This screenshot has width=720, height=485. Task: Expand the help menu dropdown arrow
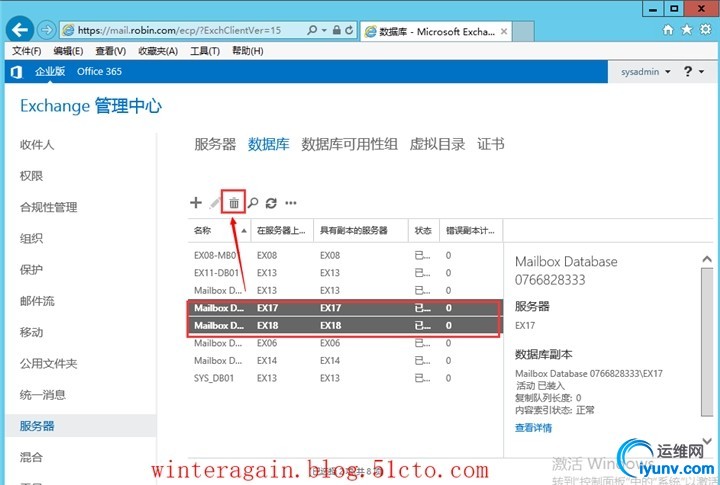coord(701,72)
